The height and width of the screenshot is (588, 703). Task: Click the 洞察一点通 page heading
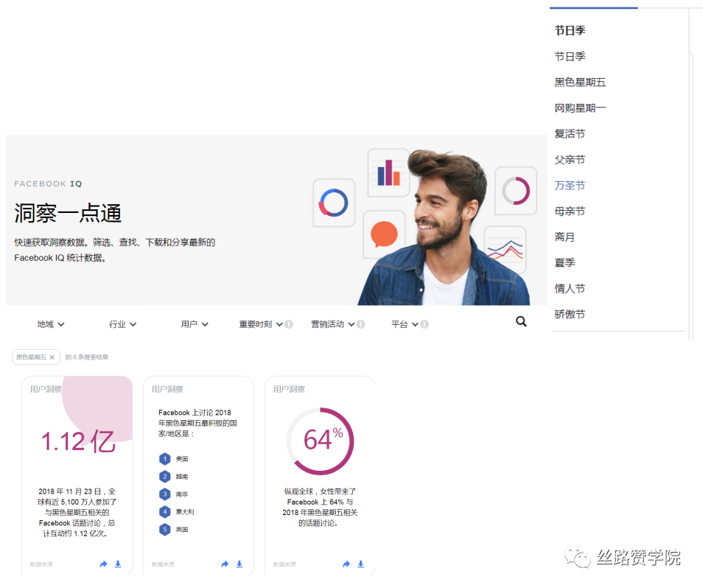[x=68, y=214]
